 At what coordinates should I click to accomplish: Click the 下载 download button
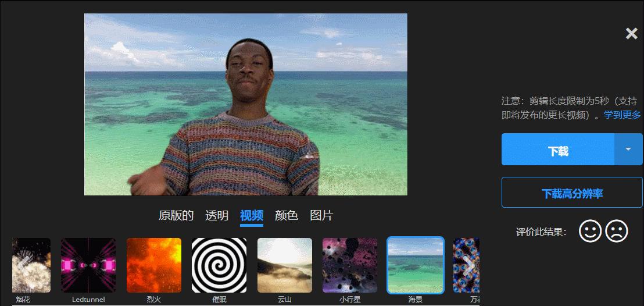coord(557,150)
